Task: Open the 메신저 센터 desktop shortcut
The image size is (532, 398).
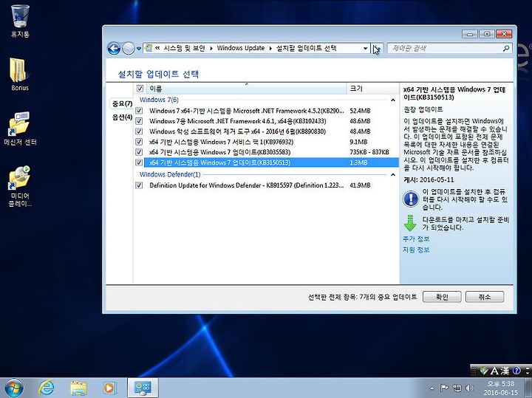Action: (20, 128)
